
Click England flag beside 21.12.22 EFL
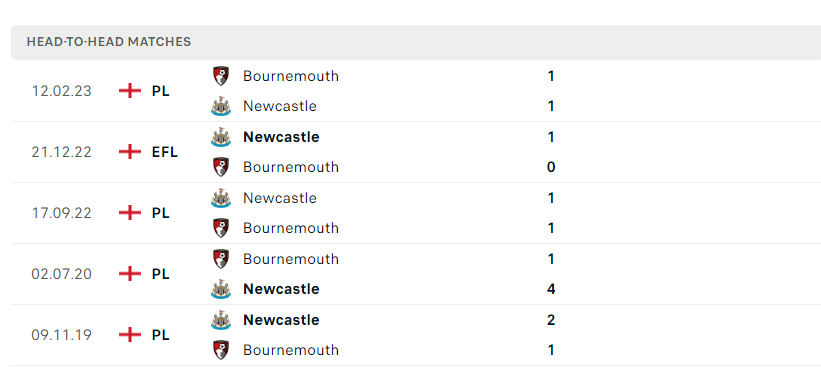point(130,152)
